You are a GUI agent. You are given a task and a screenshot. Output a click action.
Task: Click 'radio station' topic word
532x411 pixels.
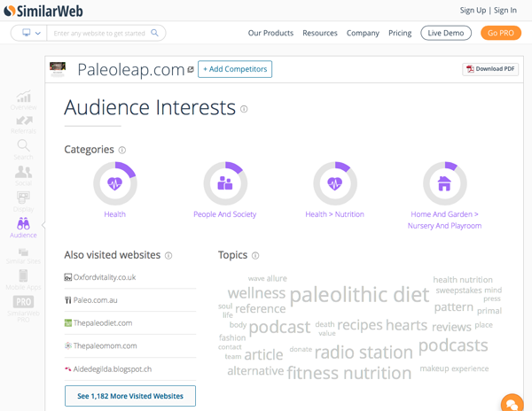(x=364, y=353)
